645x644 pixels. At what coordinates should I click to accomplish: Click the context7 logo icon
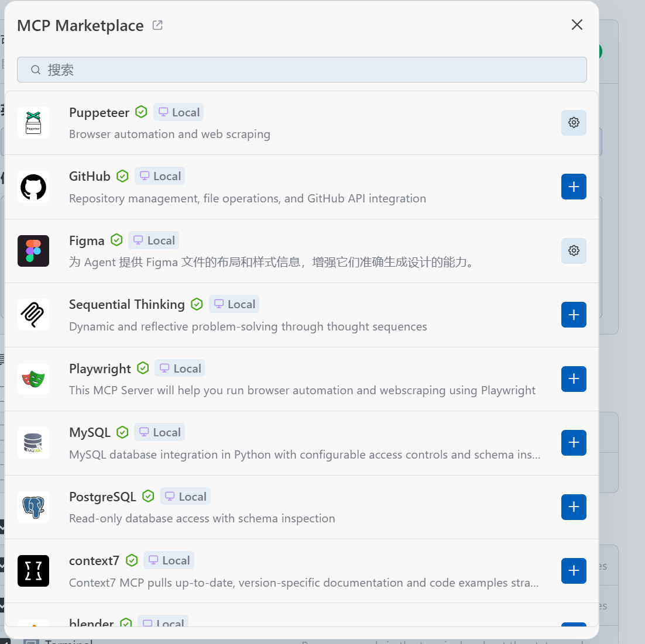coord(33,571)
